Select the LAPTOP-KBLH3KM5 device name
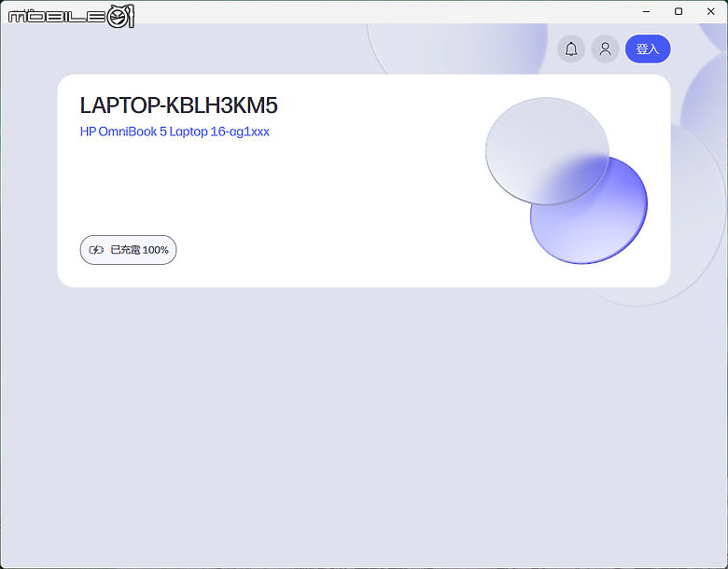Screen dimensions: 728x569 pos(179,105)
